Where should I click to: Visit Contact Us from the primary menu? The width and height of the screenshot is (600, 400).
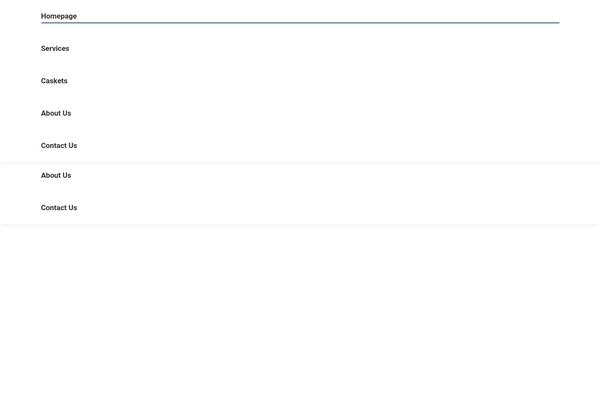pos(59,145)
